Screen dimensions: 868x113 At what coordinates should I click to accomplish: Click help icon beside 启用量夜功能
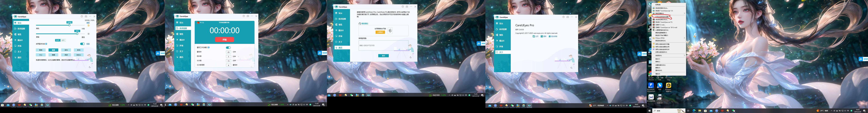click(x=46, y=44)
